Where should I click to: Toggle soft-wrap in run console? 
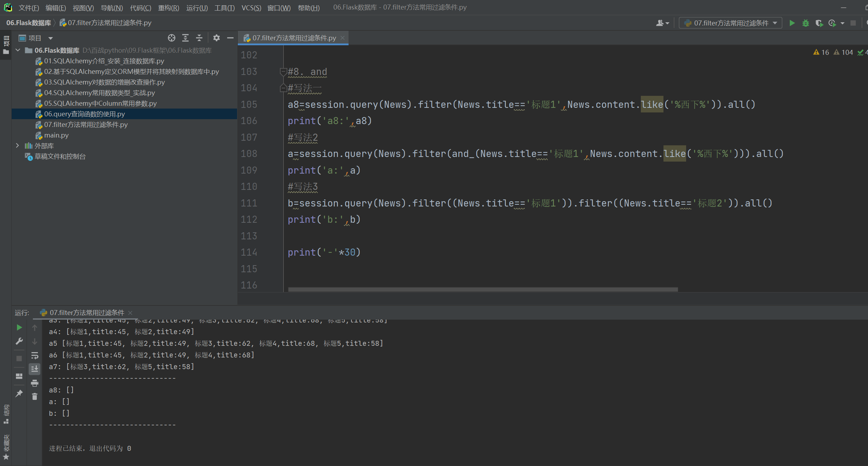click(x=35, y=355)
